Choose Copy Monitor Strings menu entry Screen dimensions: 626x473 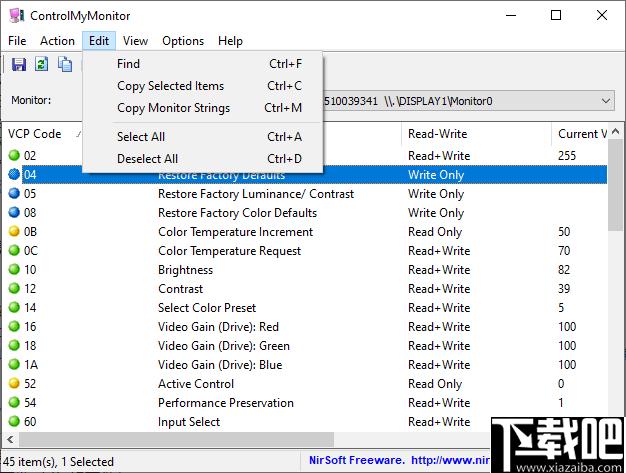point(202,108)
